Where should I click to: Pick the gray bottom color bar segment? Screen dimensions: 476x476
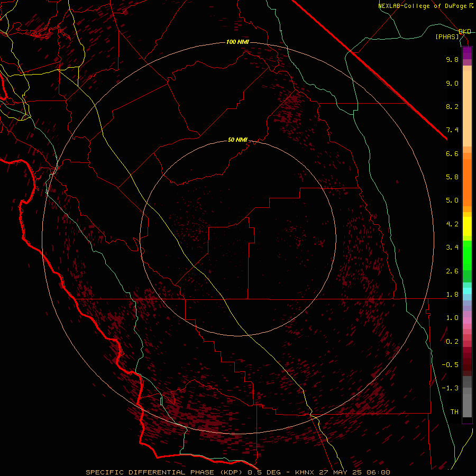point(467,406)
